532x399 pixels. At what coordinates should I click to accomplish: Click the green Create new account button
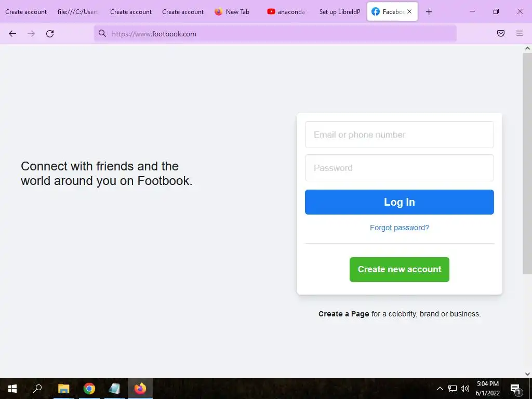click(x=400, y=270)
